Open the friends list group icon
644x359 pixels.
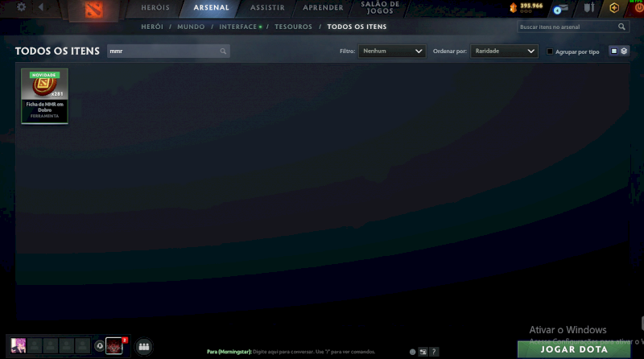coord(144,347)
